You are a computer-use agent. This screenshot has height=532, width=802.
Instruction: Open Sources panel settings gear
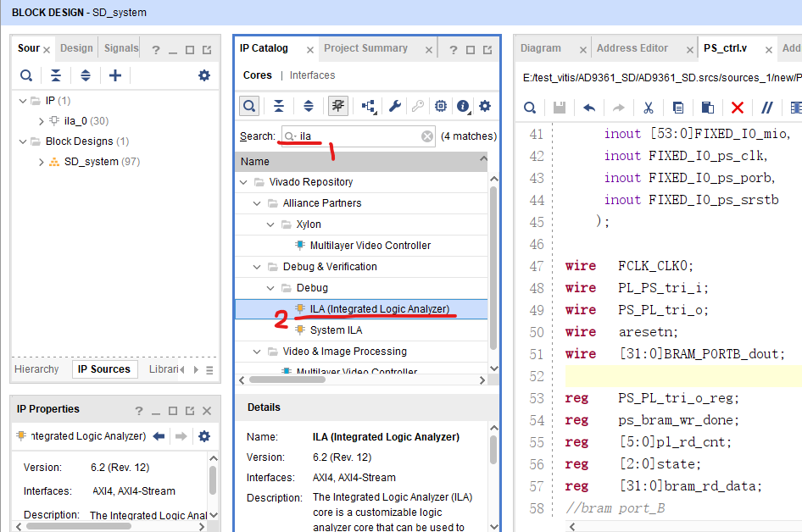pyautogui.click(x=204, y=75)
